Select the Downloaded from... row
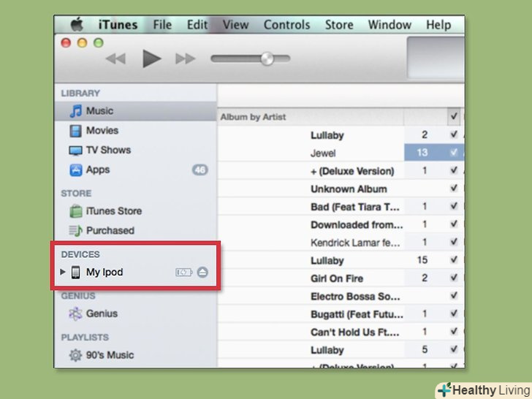The height and width of the screenshot is (399, 532). [341, 224]
